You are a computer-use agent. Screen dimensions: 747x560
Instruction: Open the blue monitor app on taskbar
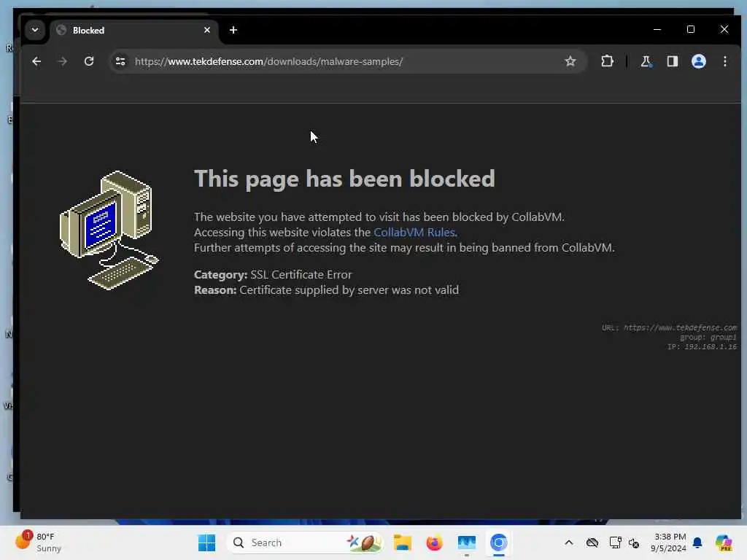tap(466, 542)
